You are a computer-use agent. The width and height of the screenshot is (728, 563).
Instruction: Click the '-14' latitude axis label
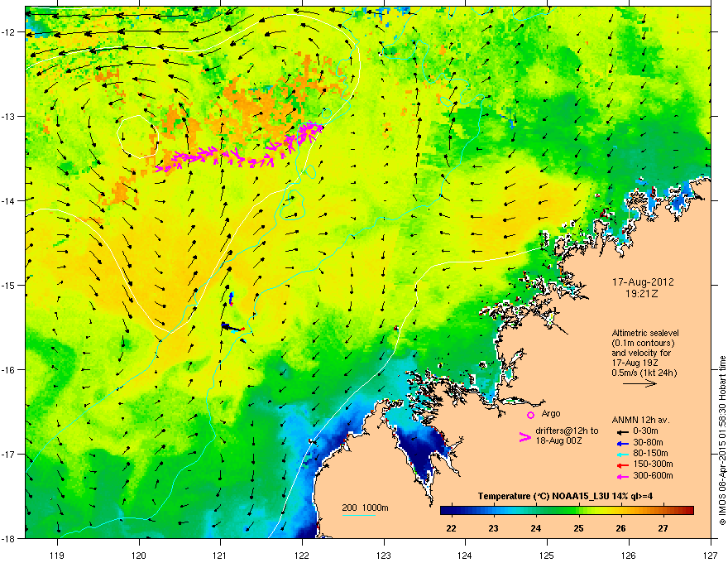(x=8, y=200)
